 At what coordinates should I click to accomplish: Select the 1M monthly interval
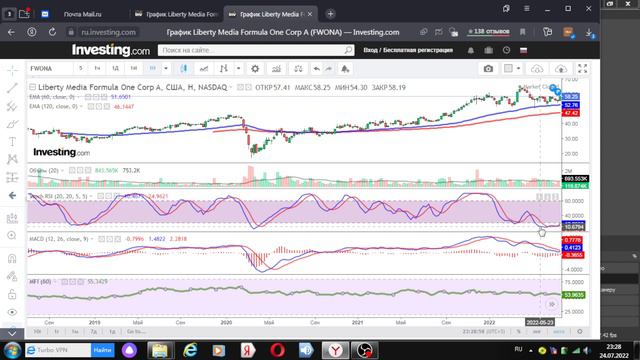(x=133, y=69)
